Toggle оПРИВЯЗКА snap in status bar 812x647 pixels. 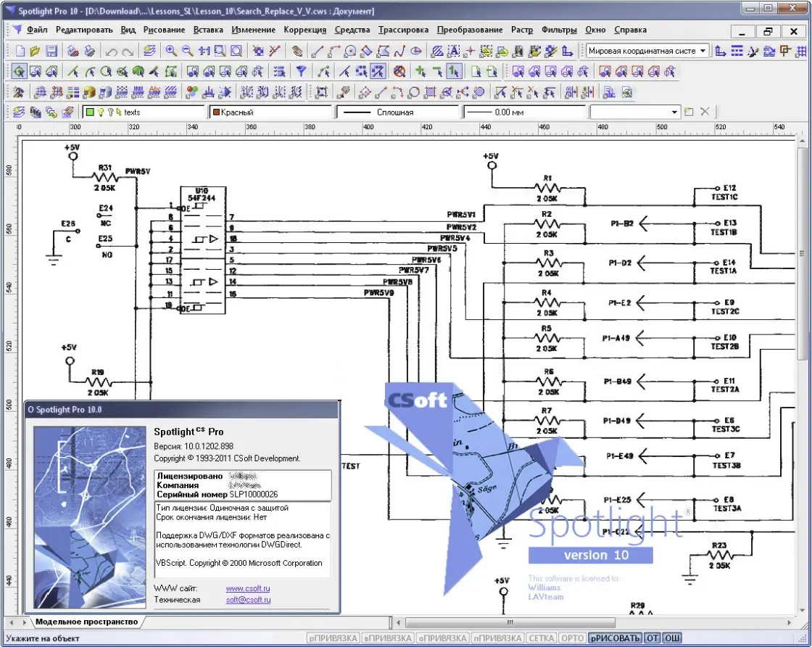[443, 638]
